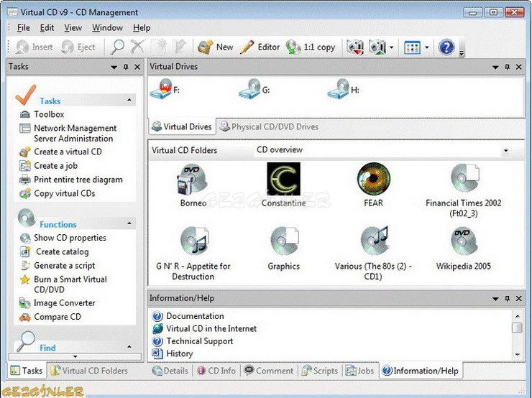
Task: Click Print entire tree diagram
Action: point(71,180)
